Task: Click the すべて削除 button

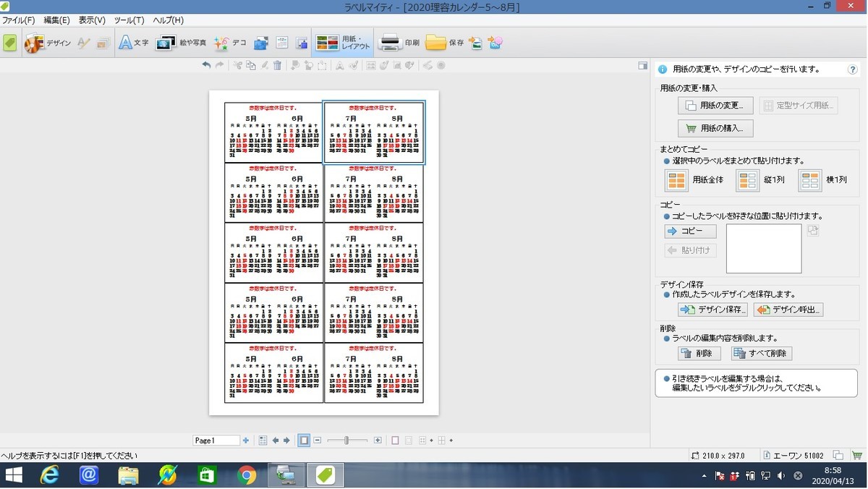Action: pyautogui.click(x=761, y=354)
